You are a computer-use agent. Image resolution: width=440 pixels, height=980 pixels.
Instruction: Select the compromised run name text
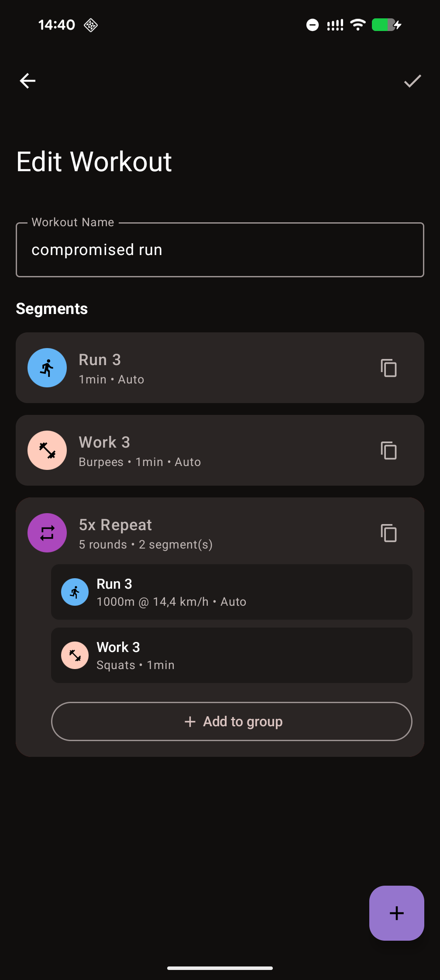[96, 249]
